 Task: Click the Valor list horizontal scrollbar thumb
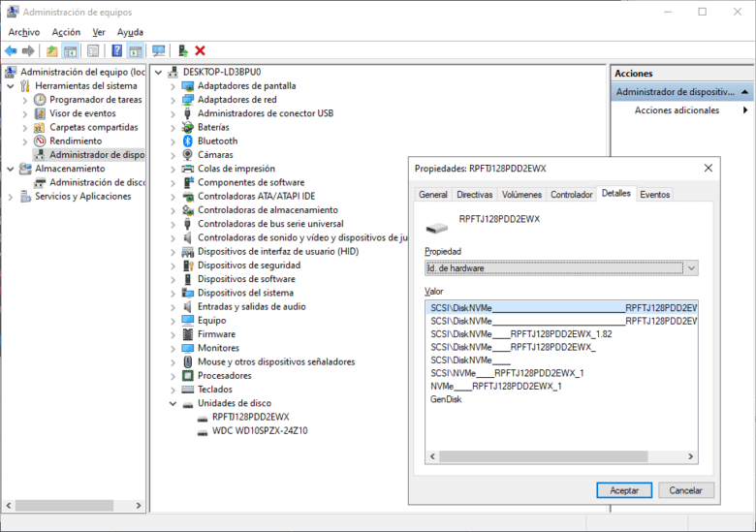544,456
